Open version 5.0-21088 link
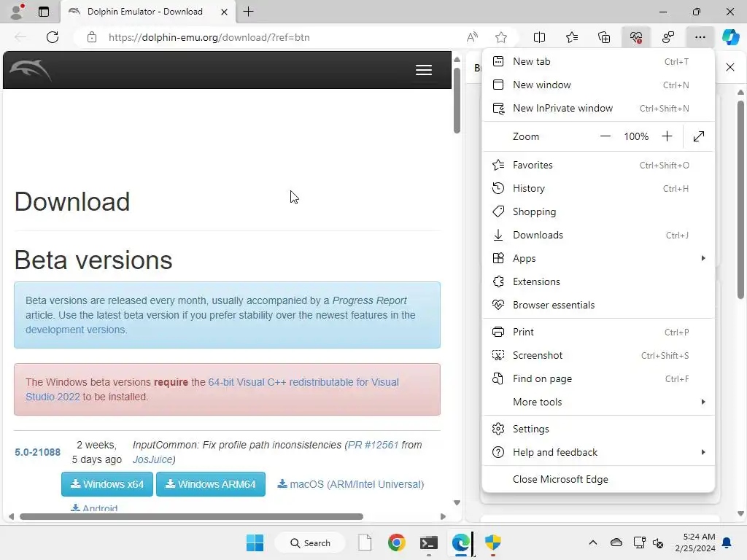The image size is (747, 560). (38, 452)
